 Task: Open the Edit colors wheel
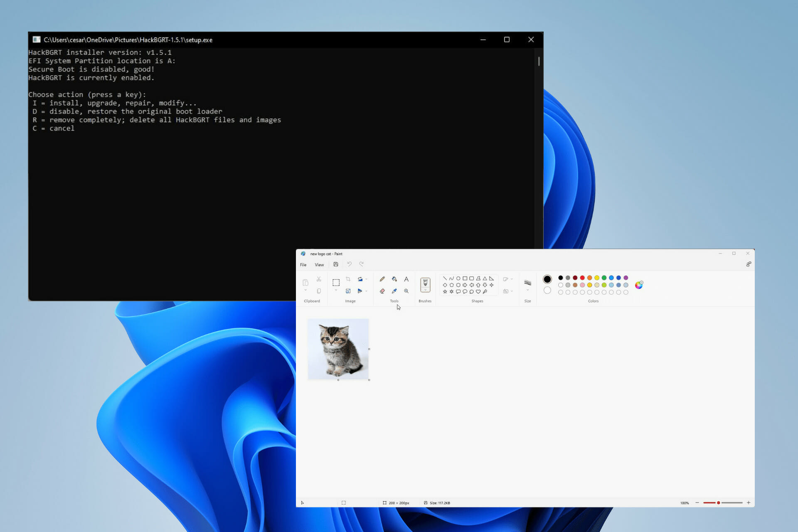[639, 285]
